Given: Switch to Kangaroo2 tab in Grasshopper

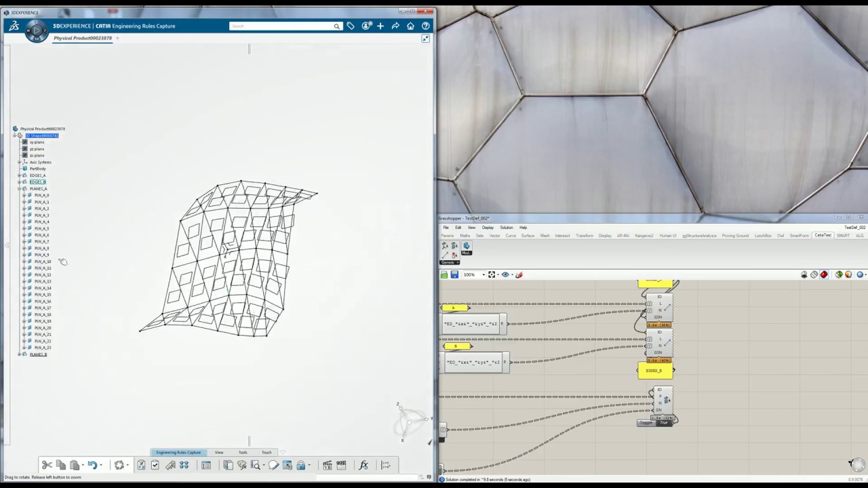Looking at the screenshot, I should point(644,236).
